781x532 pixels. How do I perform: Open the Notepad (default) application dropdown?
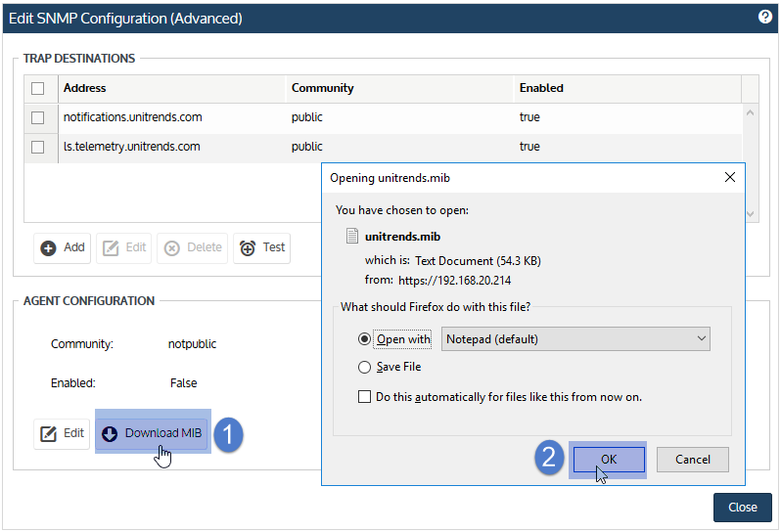(575, 339)
